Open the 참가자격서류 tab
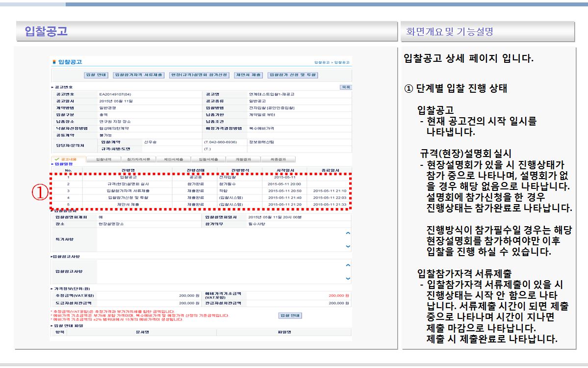The image size is (588, 368). [x=138, y=159]
